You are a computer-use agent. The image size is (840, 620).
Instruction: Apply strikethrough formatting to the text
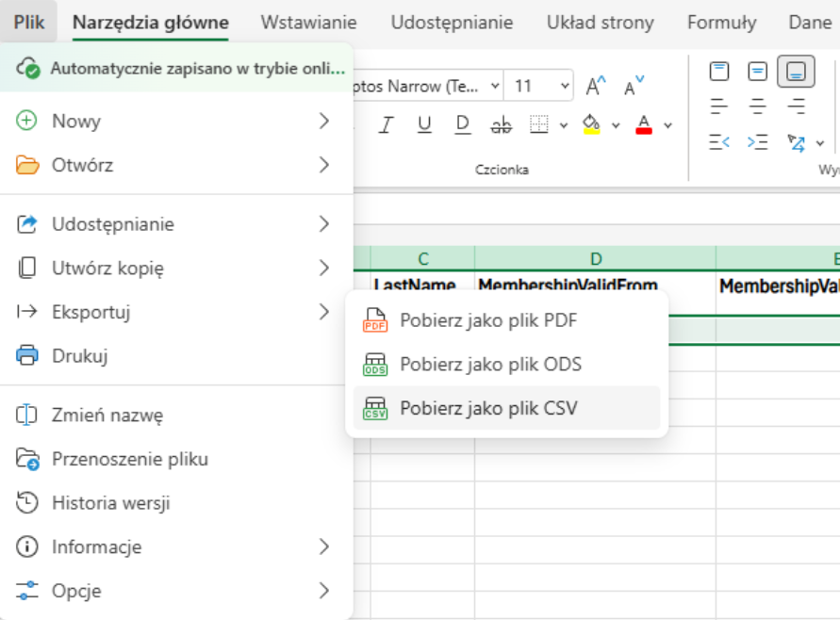[x=502, y=124]
